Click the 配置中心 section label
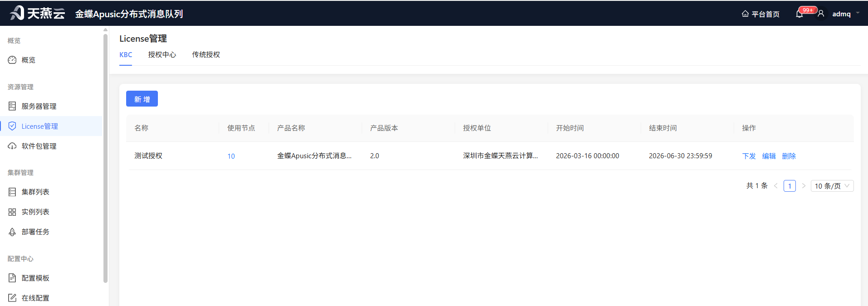This screenshot has width=868, height=306. [x=20, y=259]
